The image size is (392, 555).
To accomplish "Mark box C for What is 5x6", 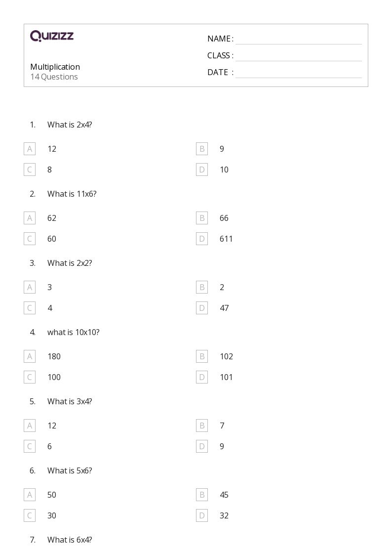I will 30,516.
